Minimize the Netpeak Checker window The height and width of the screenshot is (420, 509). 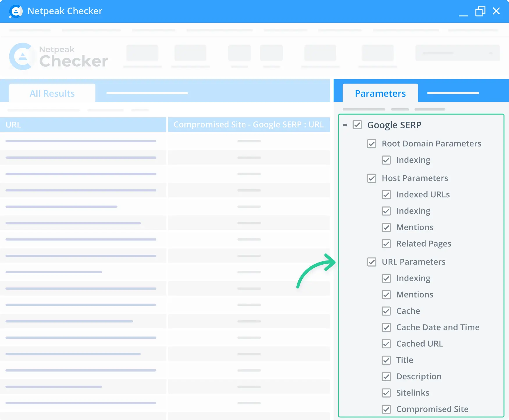coord(463,15)
